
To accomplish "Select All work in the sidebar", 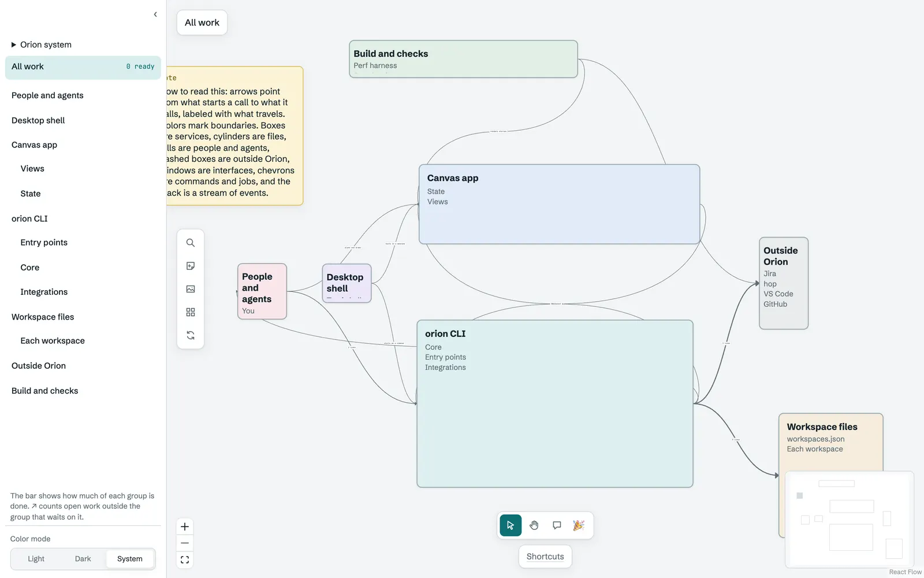I will pyautogui.click(x=83, y=67).
